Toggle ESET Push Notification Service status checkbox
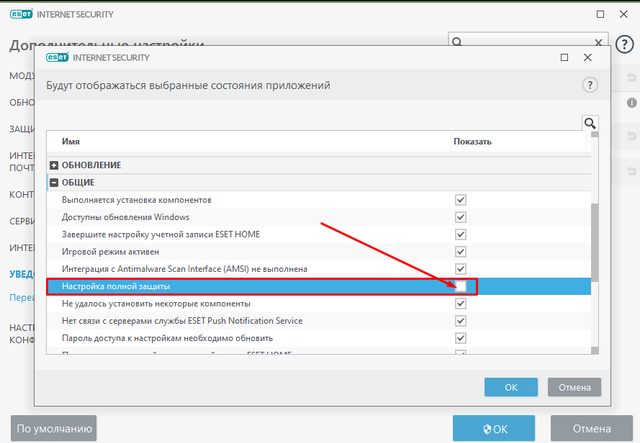 [460, 321]
